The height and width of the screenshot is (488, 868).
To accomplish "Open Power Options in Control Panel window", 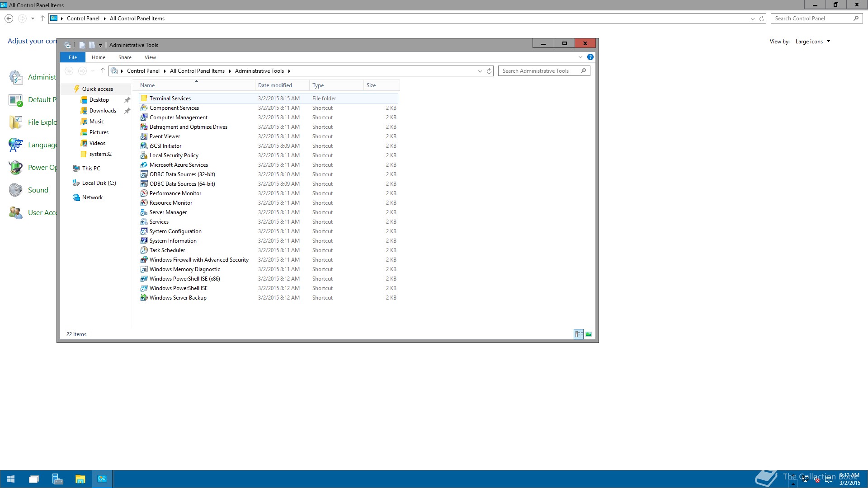I will pos(33,168).
